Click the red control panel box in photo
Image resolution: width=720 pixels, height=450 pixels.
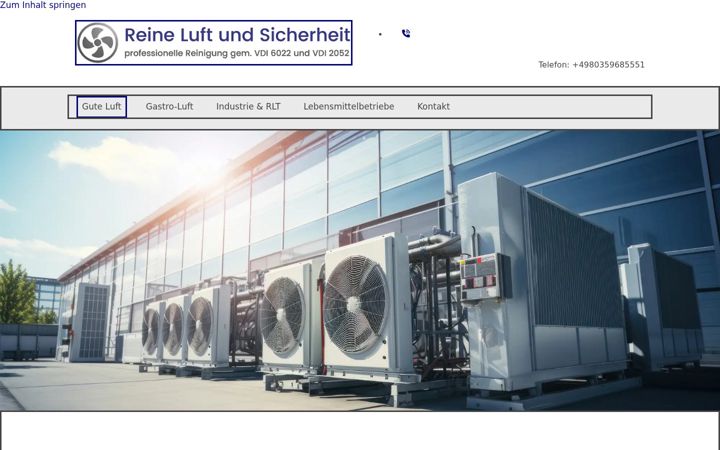[481, 276]
